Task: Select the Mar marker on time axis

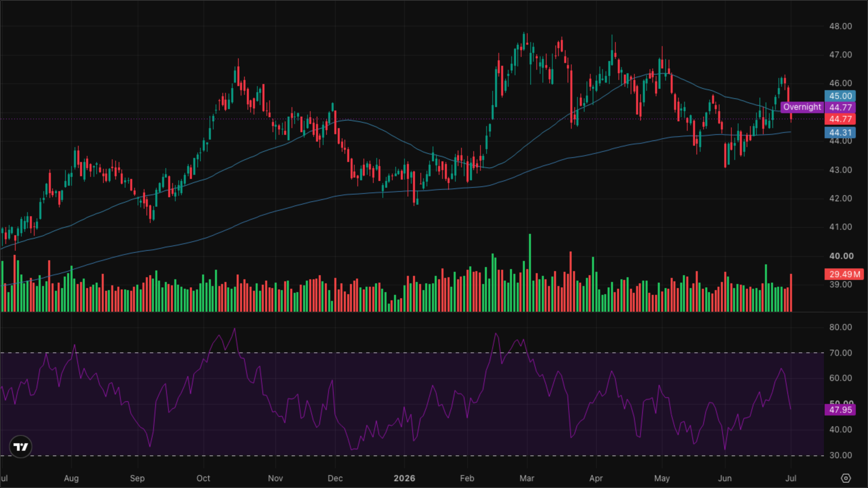Action: click(x=527, y=478)
